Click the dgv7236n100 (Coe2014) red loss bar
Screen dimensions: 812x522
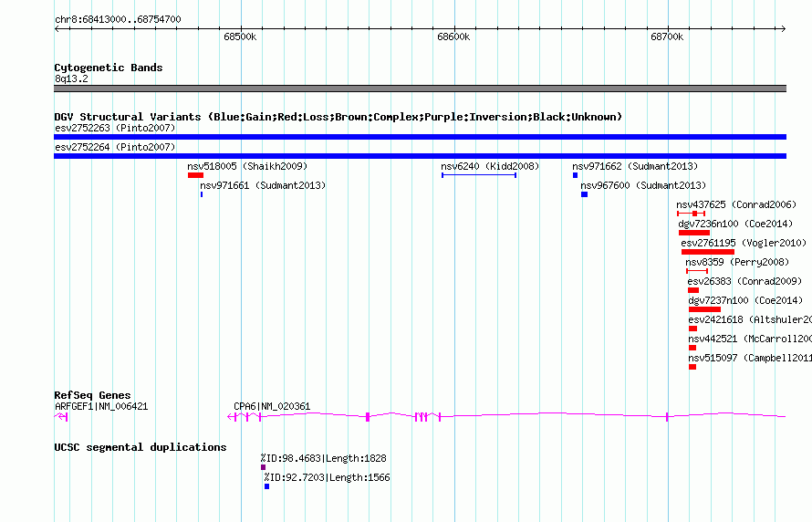[x=694, y=233]
